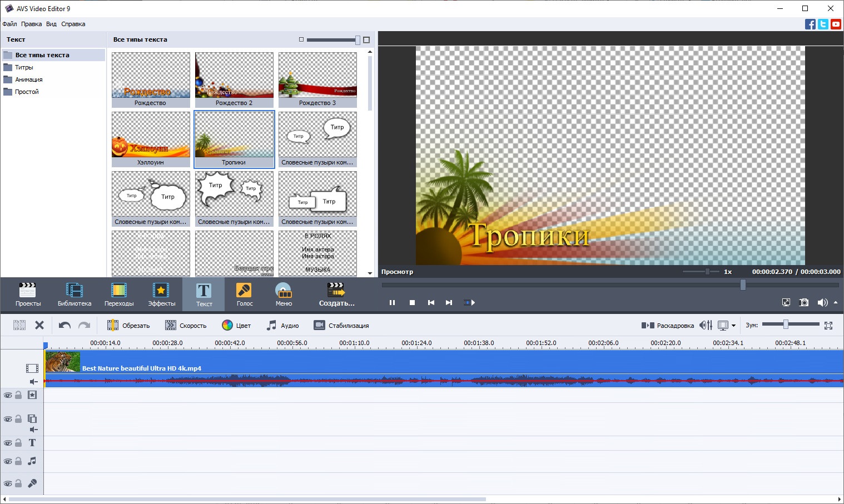This screenshot has width=844, height=504.
Task: Click text presets scrollbar down arrow
Action: tap(370, 273)
